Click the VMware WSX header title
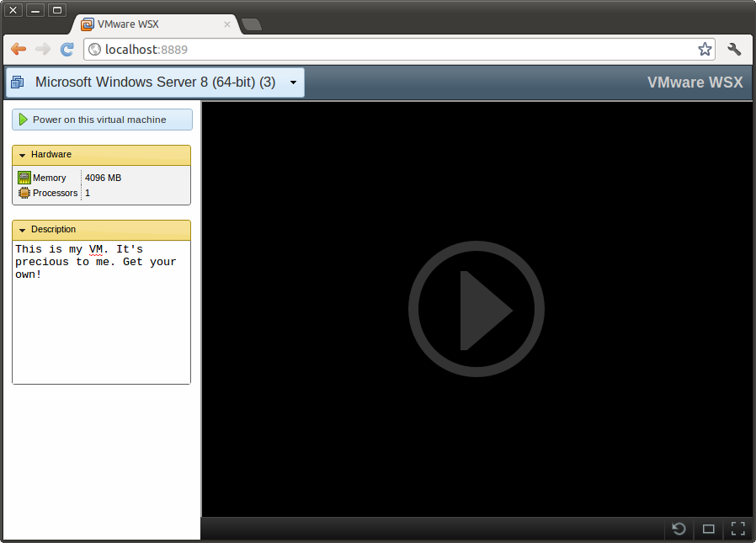756x543 pixels. (x=695, y=83)
